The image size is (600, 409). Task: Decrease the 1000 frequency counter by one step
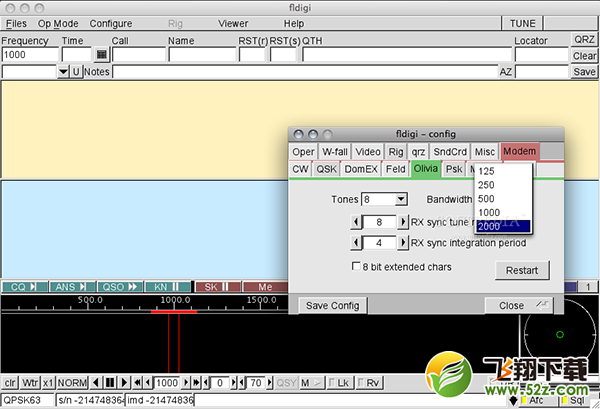point(148,383)
